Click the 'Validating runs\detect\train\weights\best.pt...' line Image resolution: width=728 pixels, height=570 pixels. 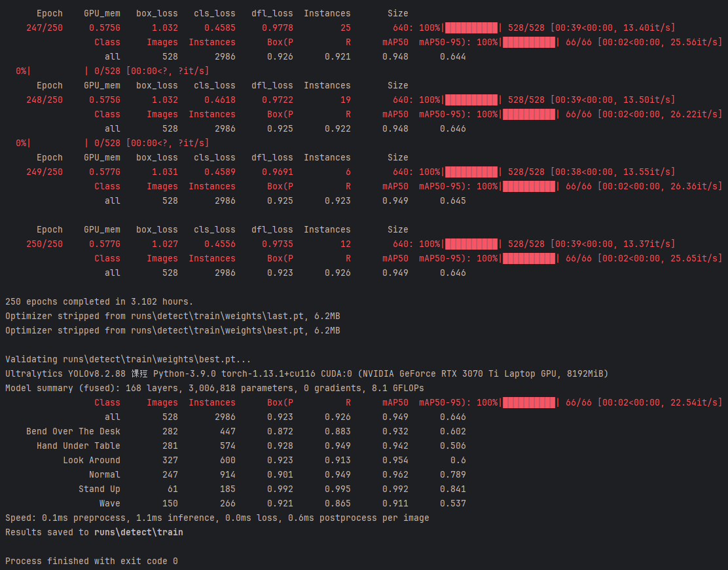pos(128,359)
